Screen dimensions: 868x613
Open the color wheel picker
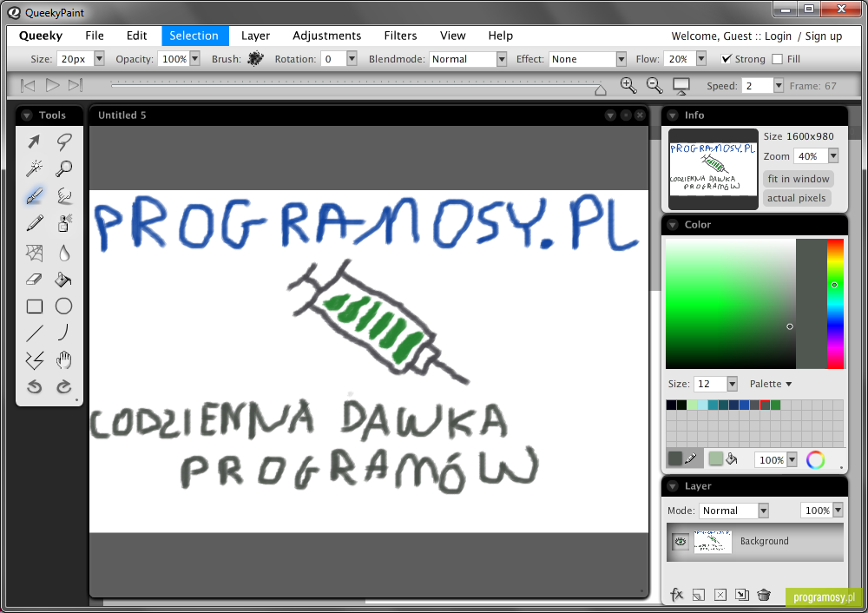point(815,459)
